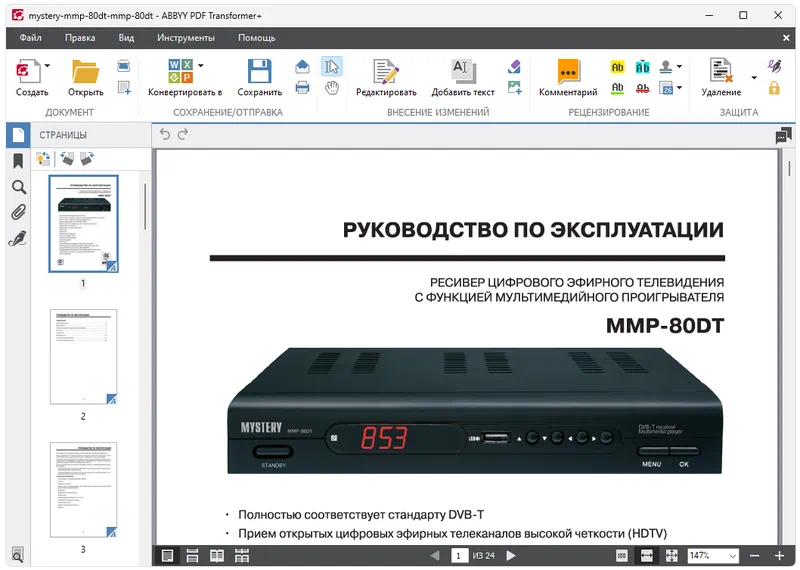Save the document with Сохранить
The width and height of the screenshot is (800, 570).
[x=259, y=72]
